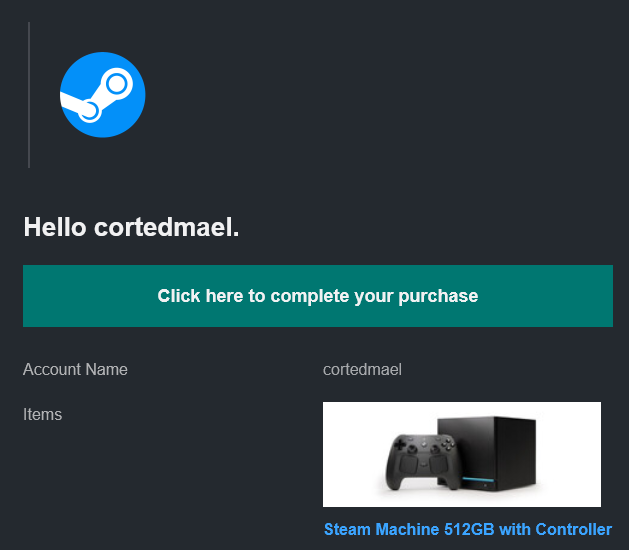Click the Account Name label
Viewport: 629px width, 550px height.
tap(75, 369)
